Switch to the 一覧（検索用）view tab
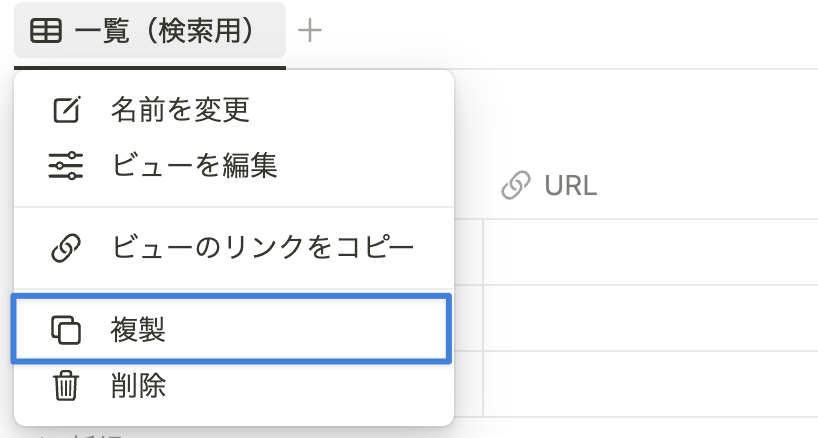818x438 pixels. (150, 30)
